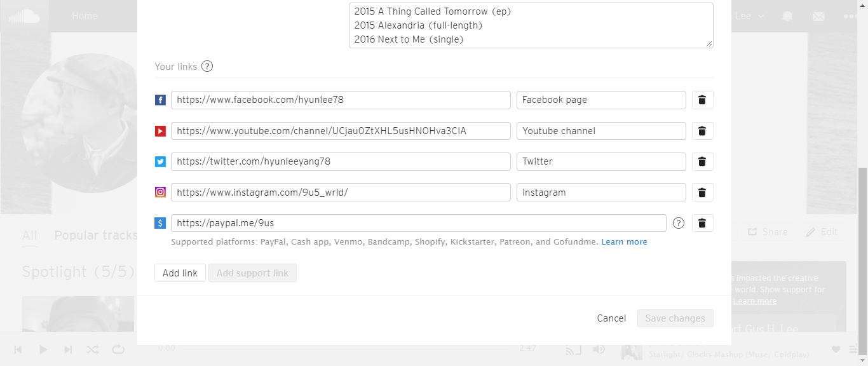The height and width of the screenshot is (366, 868).
Task: Click Add support link button
Action: (x=252, y=273)
